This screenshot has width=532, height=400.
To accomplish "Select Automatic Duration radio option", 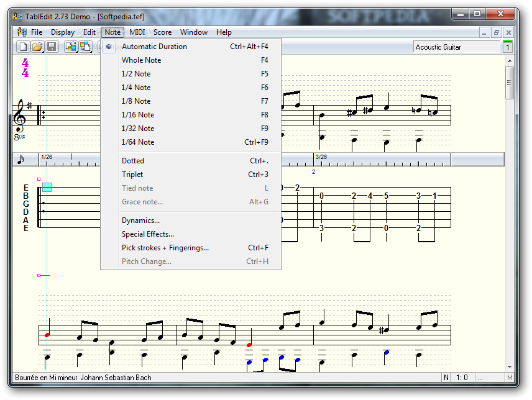I will coord(191,47).
